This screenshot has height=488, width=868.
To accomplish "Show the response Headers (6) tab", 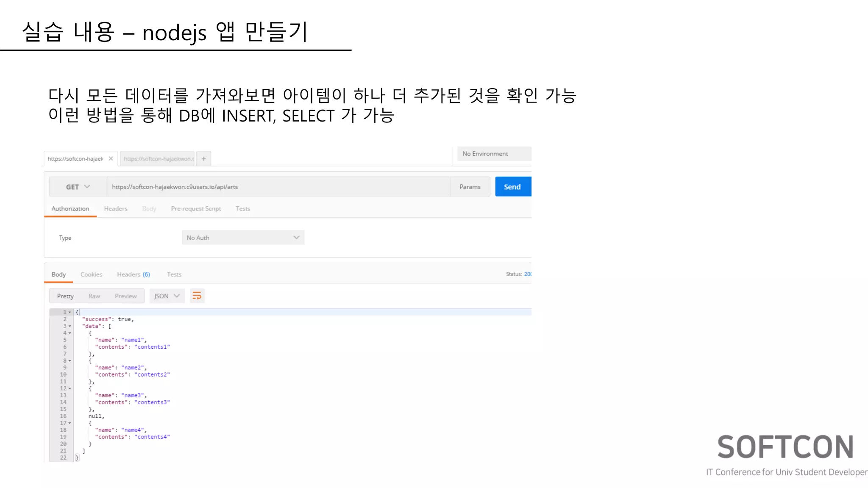I will [x=134, y=274].
